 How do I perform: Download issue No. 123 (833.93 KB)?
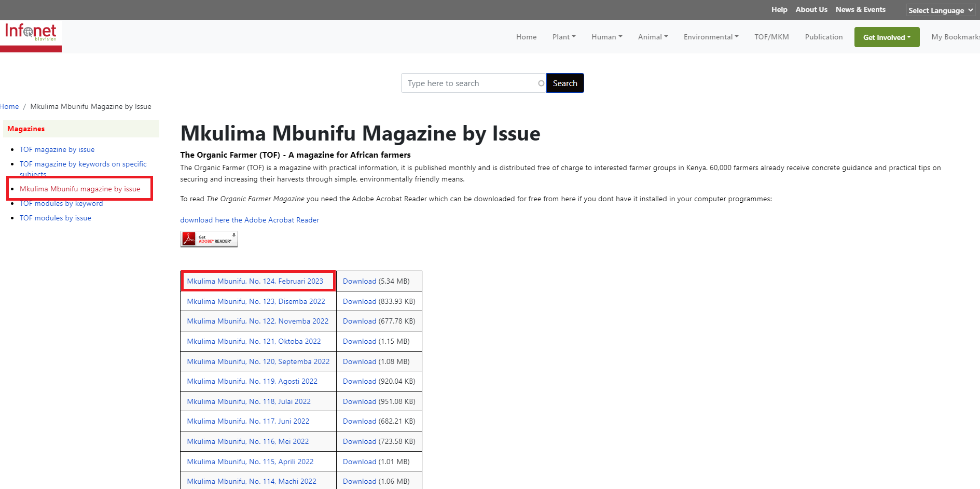tap(360, 301)
